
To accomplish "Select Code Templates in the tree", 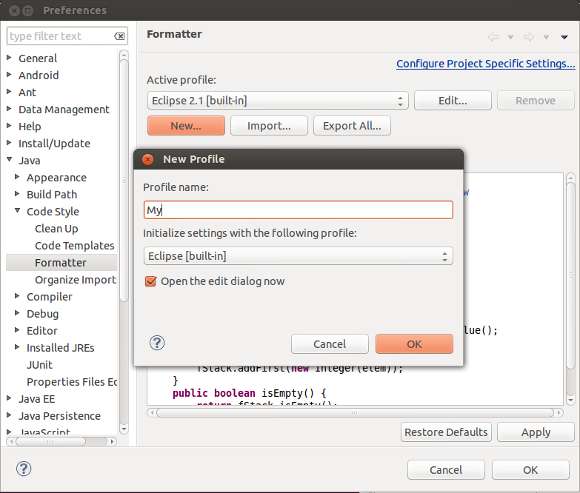I will pyautogui.click(x=74, y=246).
